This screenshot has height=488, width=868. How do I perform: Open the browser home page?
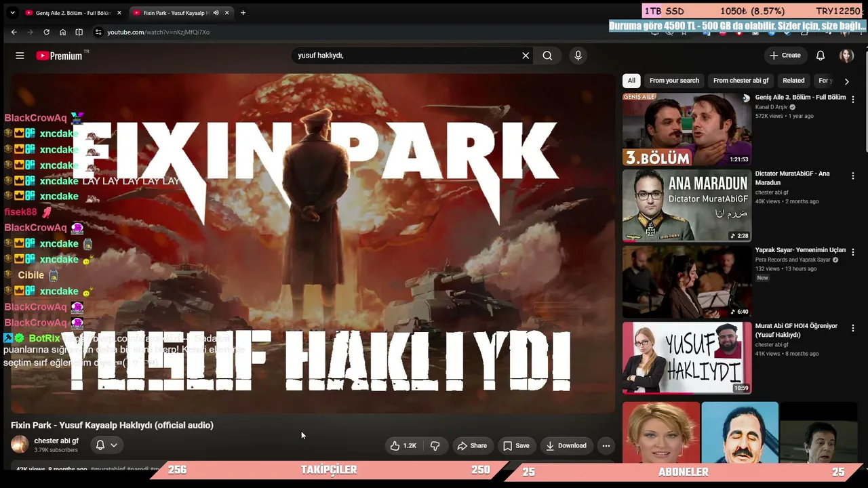point(62,32)
